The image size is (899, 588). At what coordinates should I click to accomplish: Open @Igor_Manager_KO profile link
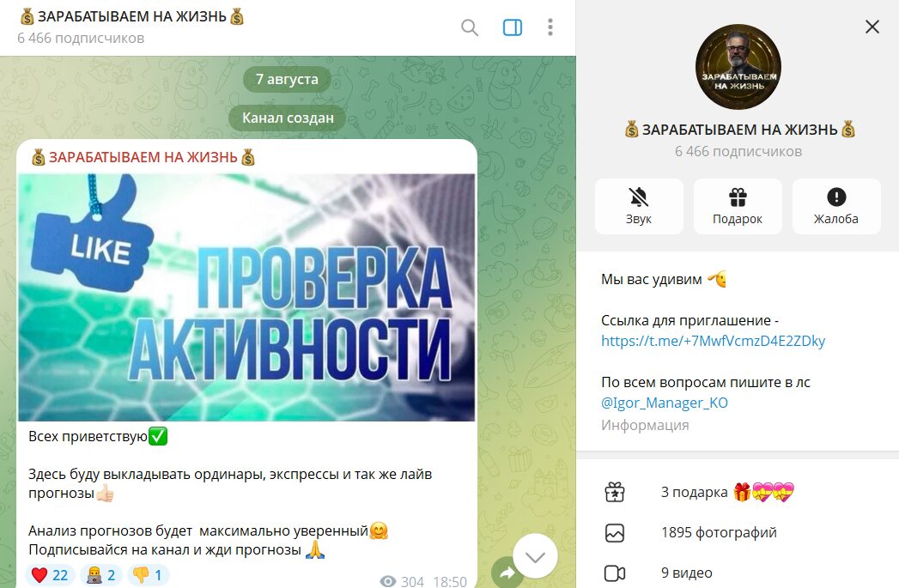(665, 403)
